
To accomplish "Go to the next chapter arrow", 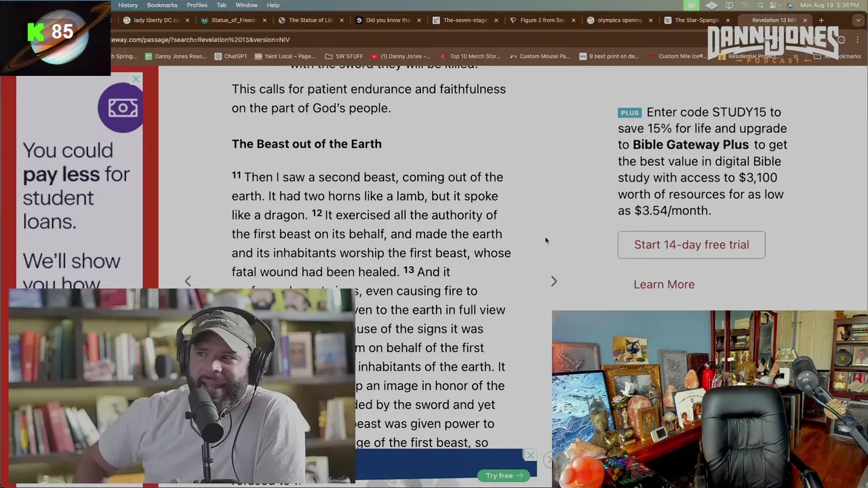I will click(x=553, y=281).
